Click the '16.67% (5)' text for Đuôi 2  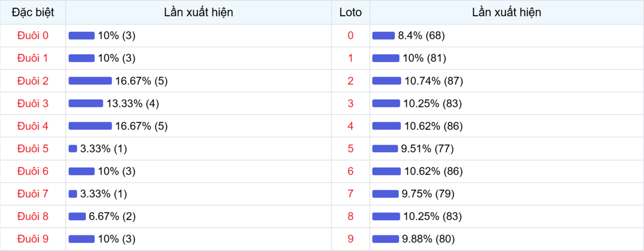click(142, 81)
